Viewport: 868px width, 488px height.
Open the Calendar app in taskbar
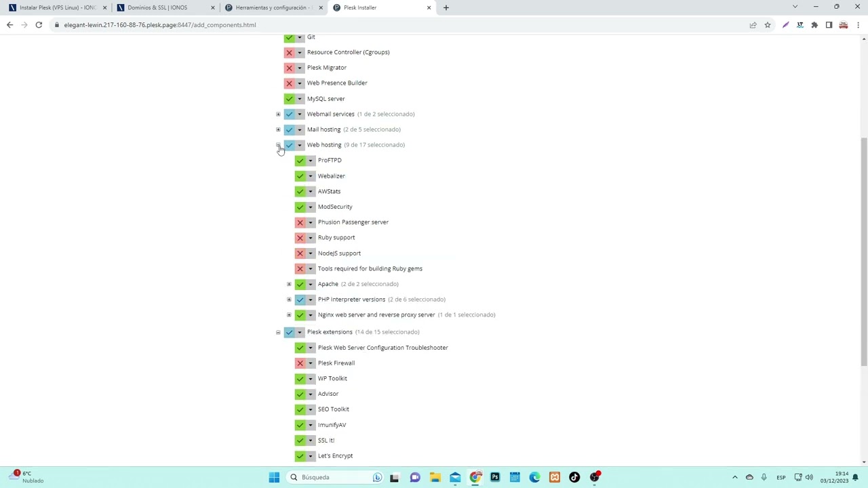click(515, 477)
